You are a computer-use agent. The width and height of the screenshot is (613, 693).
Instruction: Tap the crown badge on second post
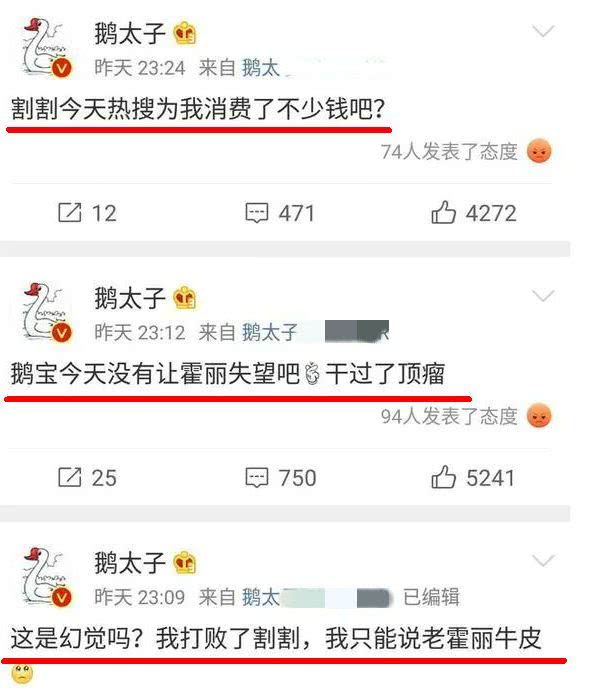[185, 298]
